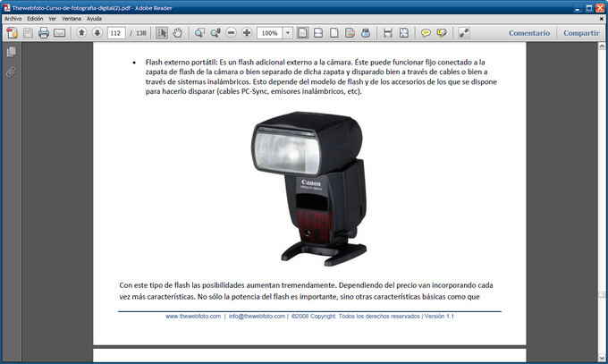608x364 pixels.
Task: Click the multicolor page tool icon
Action: click(350, 33)
